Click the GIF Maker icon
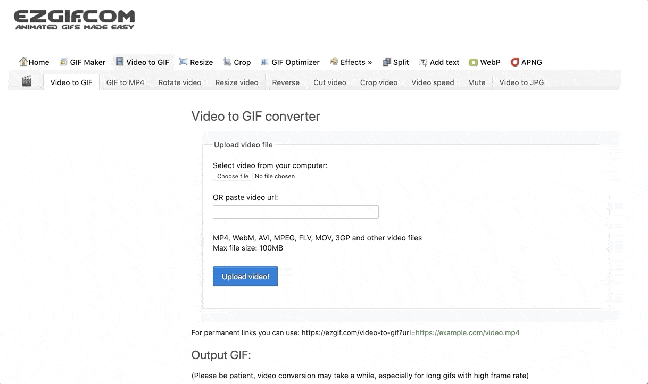This screenshot has width=648, height=384. coord(64,62)
